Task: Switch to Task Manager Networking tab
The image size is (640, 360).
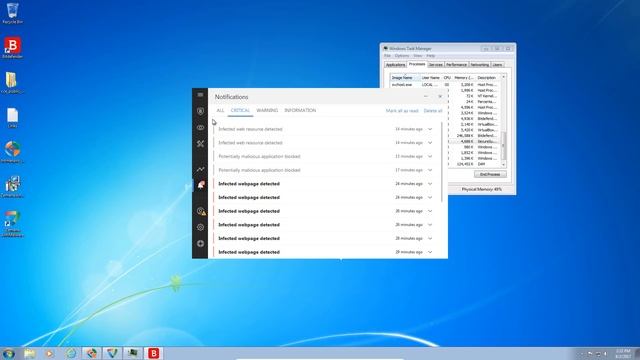Action: click(x=479, y=65)
